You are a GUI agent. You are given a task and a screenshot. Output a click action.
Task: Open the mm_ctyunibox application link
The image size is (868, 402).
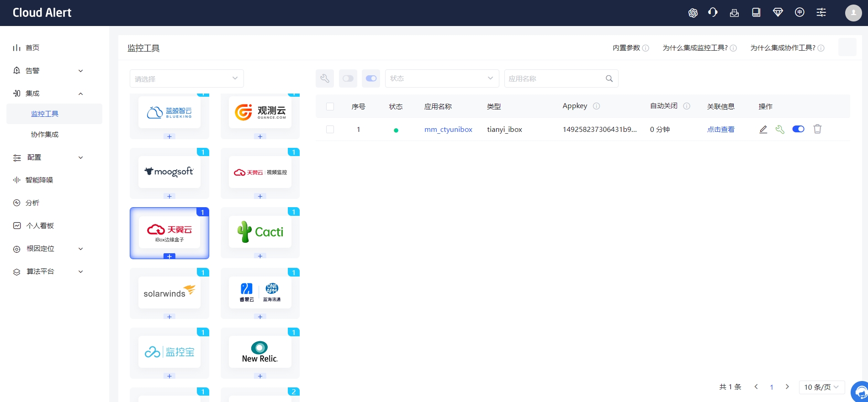coord(448,129)
